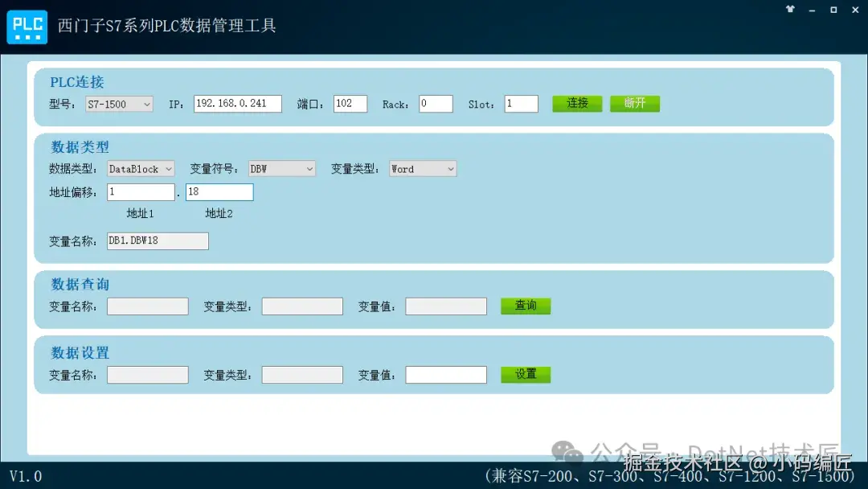Click the 地址1 offset field
This screenshot has width=868, height=489.
(x=141, y=192)
